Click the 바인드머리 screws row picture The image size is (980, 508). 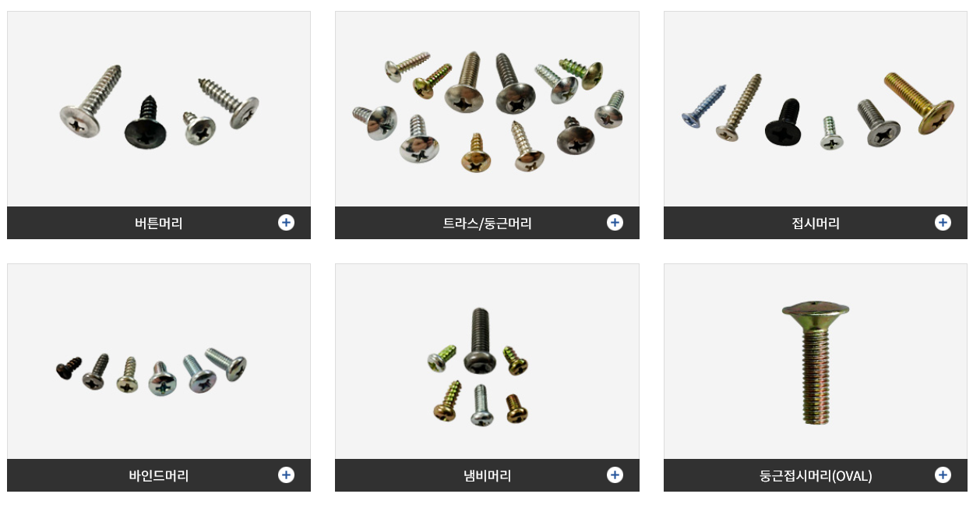(x=159, y=362)
